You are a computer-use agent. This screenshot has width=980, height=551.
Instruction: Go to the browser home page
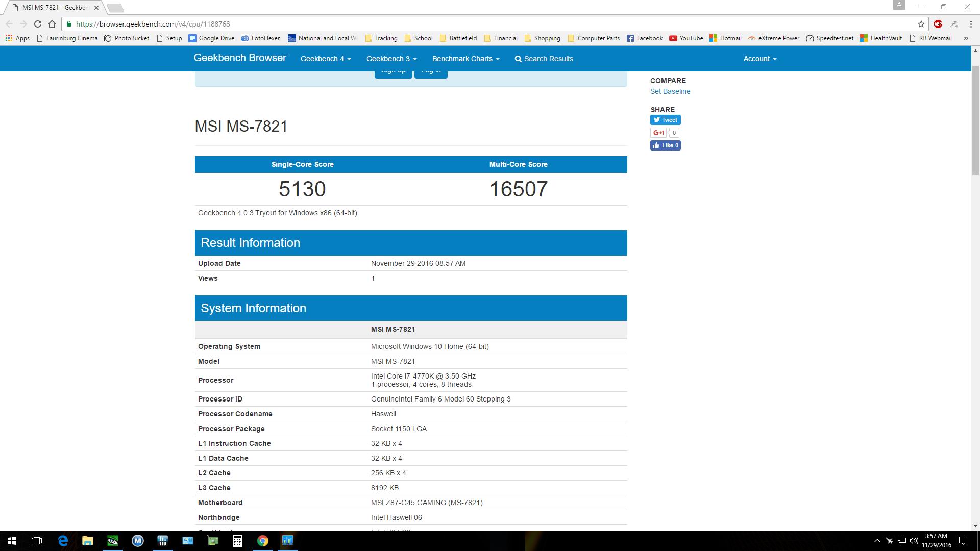52,24
